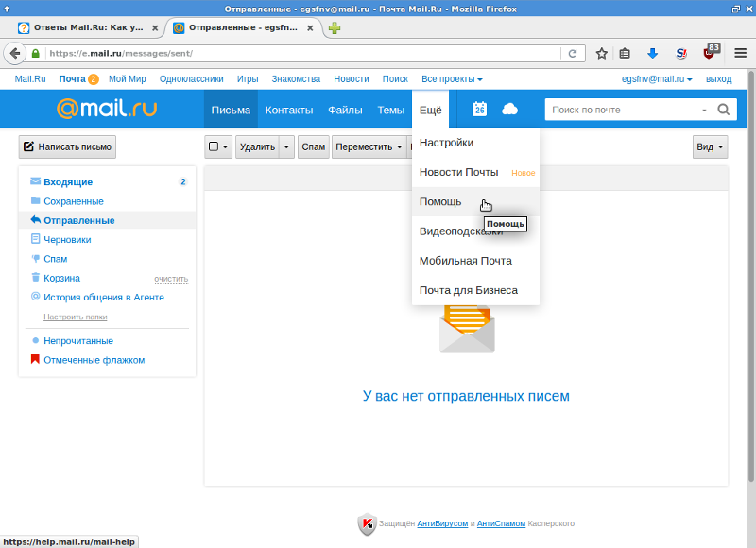The width and height of the screenshot is (756, 548).
Task: Click the Спам thumbs-down icon
Action: click(35, 258)
